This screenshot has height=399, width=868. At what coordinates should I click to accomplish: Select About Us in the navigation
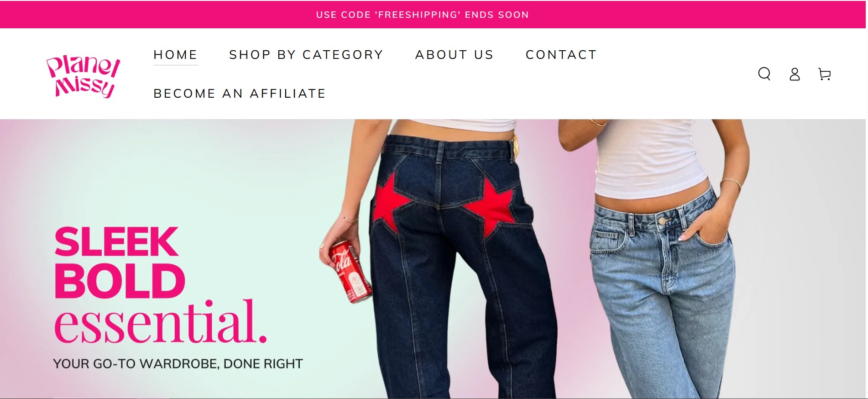pos(455,55)
